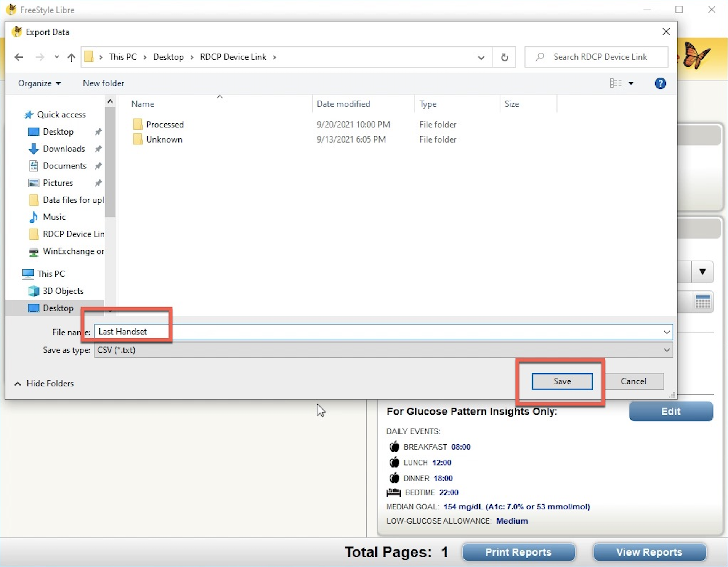Open RDCP Device Lin in the sidebar
The width and height of the screenshot is (728, 567).
coord(66,234)
